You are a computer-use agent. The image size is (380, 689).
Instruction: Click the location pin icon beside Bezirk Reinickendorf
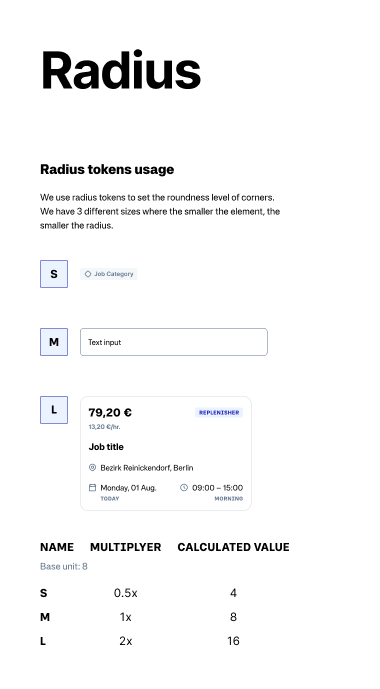click(x=92, y=468)
